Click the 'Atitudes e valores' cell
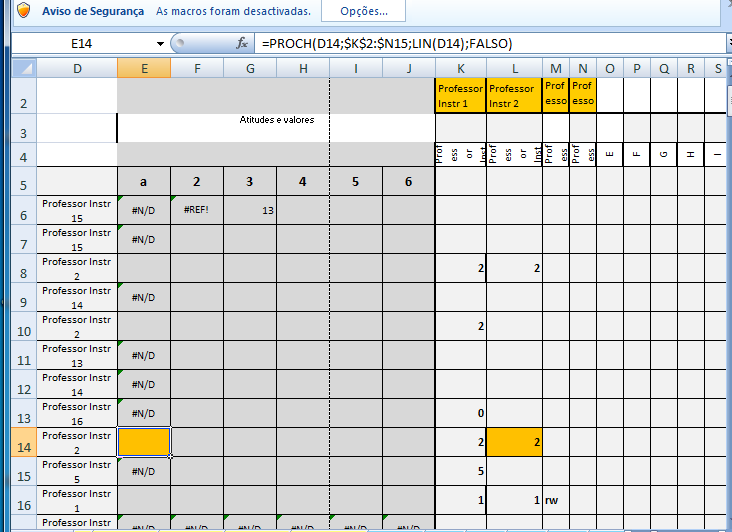The width and height of the screenshot is (732, 532). (x=276, y=128)
